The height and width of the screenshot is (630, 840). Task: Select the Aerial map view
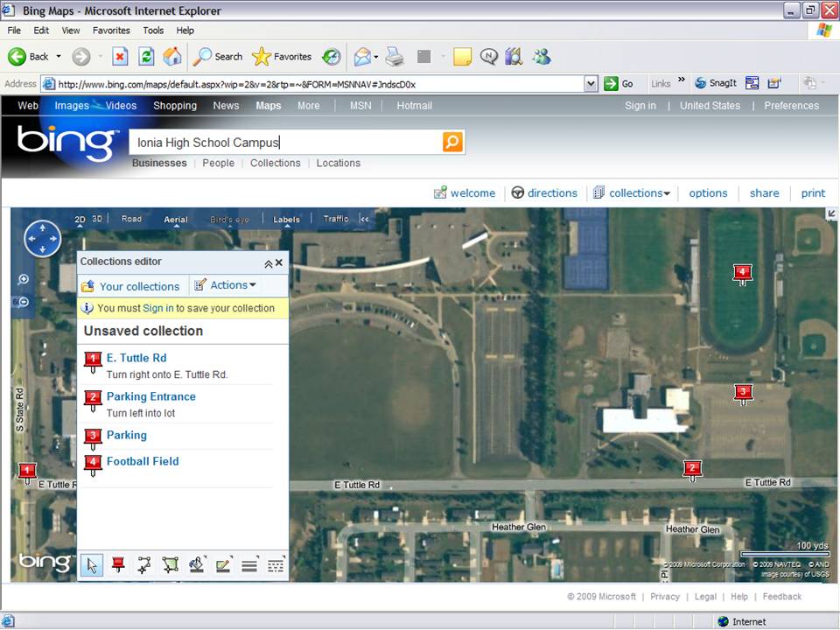point(176,219)
